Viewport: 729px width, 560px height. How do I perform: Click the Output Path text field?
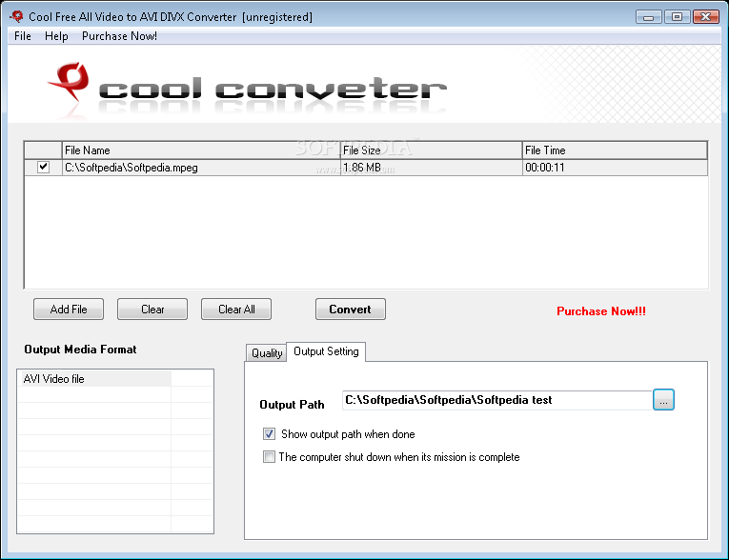click(497, 400)
